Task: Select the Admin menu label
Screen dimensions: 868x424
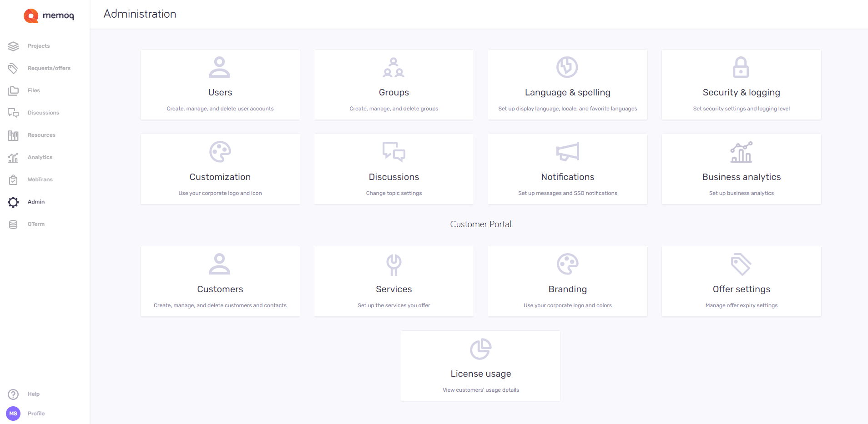Action: [x=36, y=202]
